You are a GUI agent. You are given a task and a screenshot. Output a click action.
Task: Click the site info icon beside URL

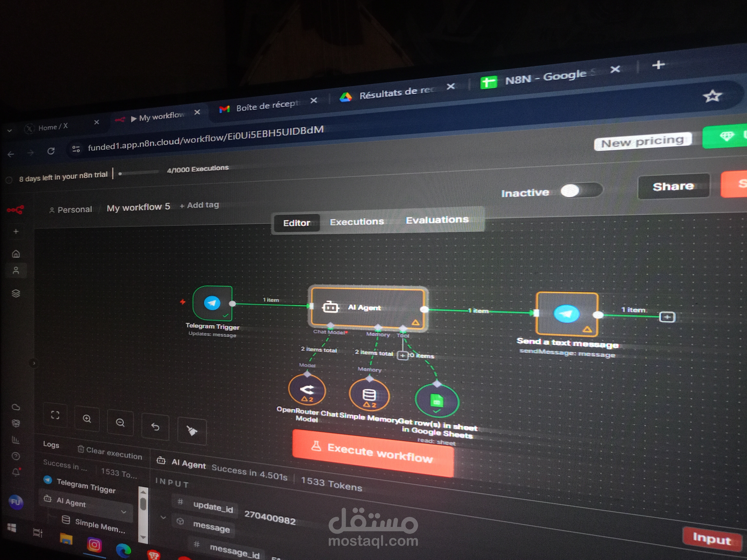[76, 149]
